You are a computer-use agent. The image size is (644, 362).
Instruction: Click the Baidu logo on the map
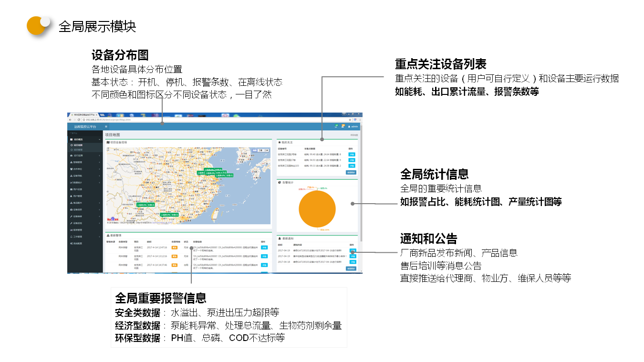click(112, 220)
